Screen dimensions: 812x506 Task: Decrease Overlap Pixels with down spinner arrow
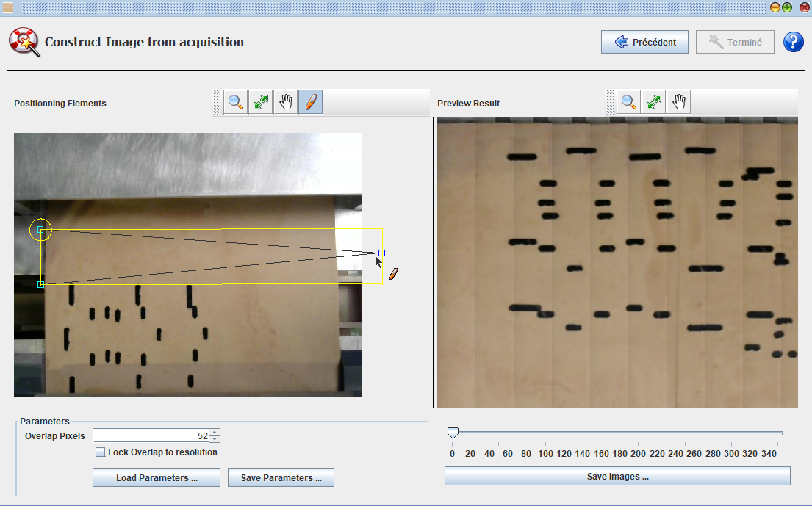tap(214, 439)
